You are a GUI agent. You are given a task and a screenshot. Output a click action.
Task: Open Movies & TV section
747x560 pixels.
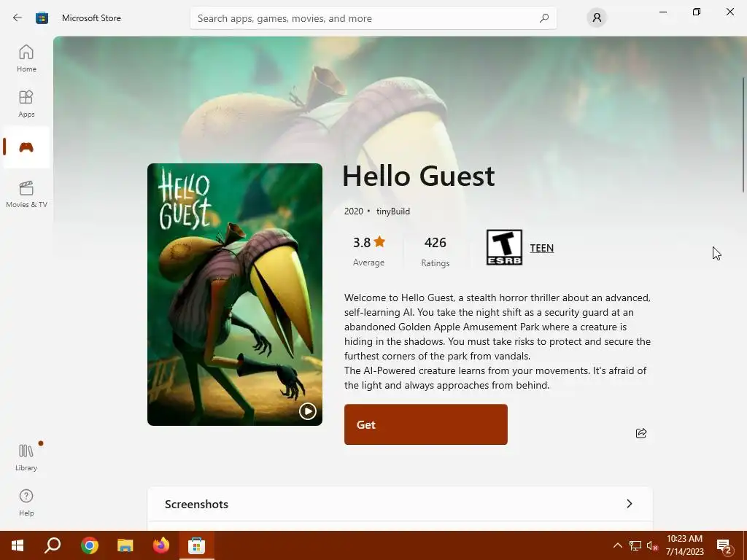coord(26,194)
